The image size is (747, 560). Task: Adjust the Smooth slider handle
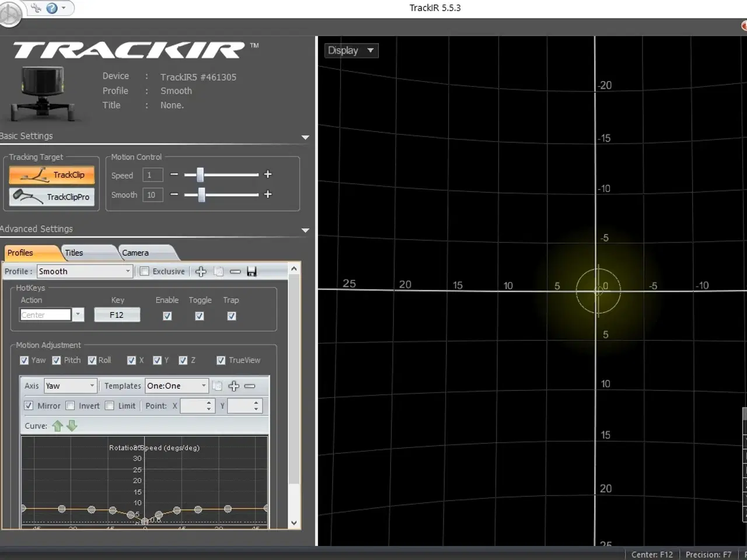tap(201, 194)
